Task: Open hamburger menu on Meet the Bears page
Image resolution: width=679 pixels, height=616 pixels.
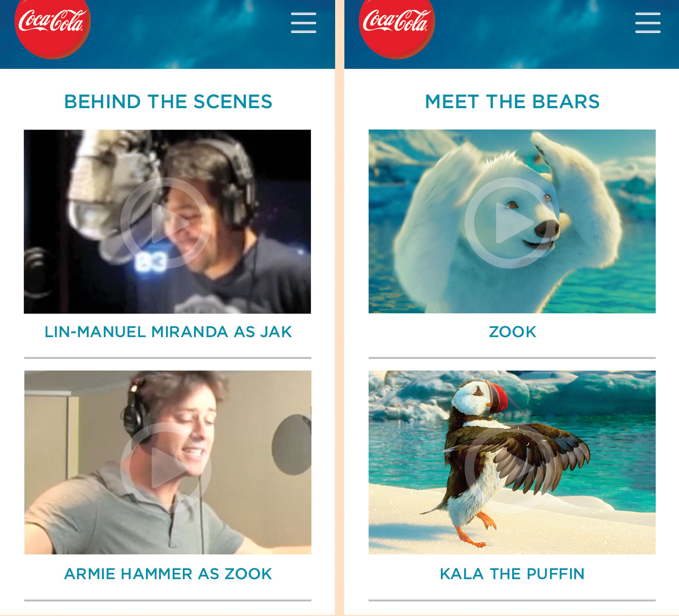Action: [x=648, y=23]
